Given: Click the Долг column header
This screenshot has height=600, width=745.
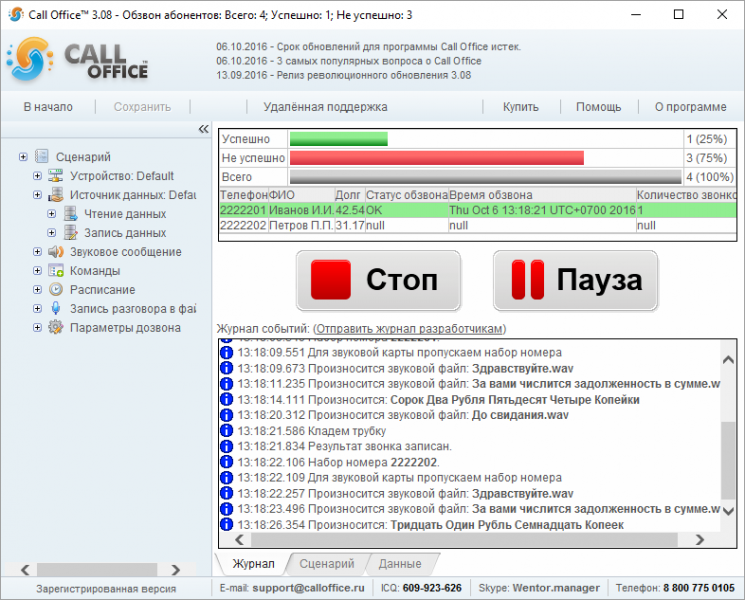Looking at the screenshot, I should click(x=350, y=195).
